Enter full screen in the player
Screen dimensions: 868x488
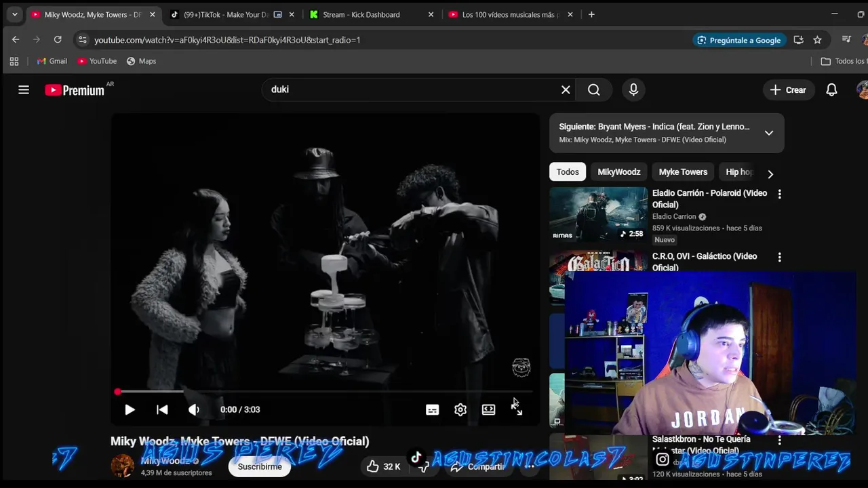click(x=517, y=409)
